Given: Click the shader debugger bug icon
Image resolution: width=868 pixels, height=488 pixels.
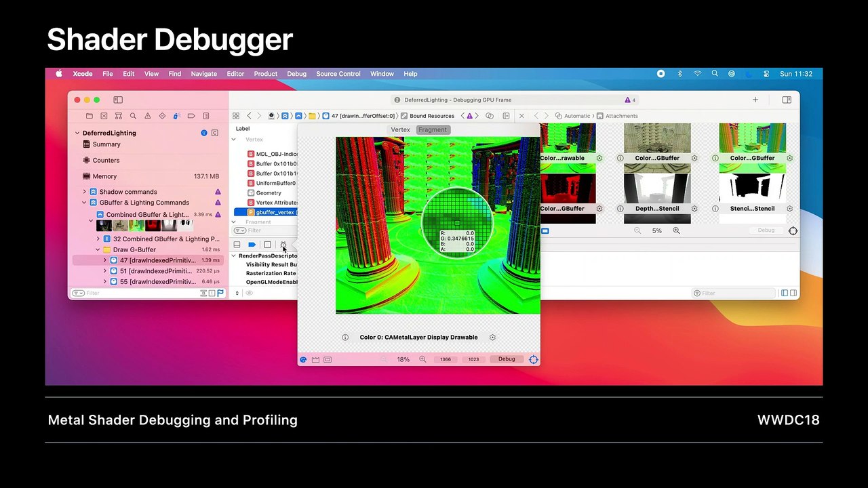Looking at the screenshot, I should (x=283, y=245).
